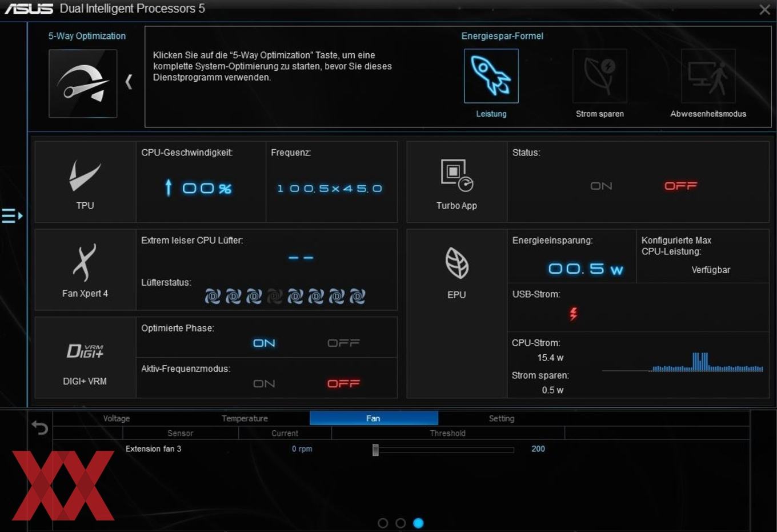This screenshot has width=777, height=532.
Task: Click the CPU speed up-arrow indicator
Action: (x=168, y=187)
